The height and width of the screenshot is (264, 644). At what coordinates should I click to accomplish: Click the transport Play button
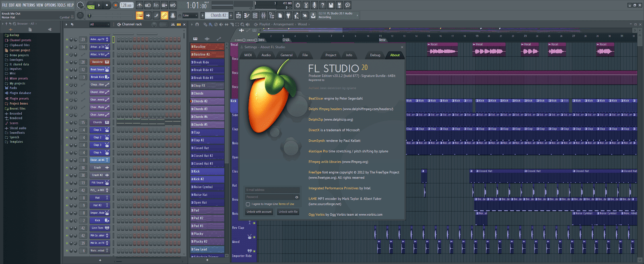tap(99, 5)
